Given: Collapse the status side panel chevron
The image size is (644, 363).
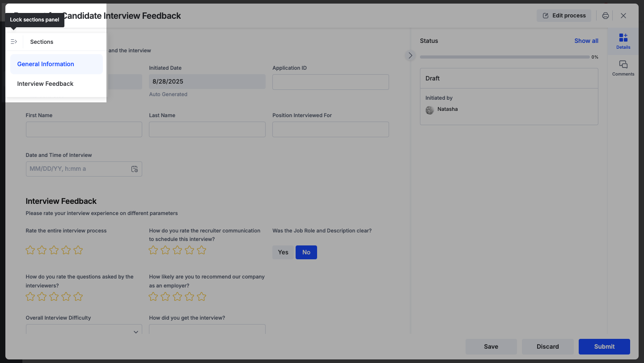Looking at the screenshot, I should [410, 55].
